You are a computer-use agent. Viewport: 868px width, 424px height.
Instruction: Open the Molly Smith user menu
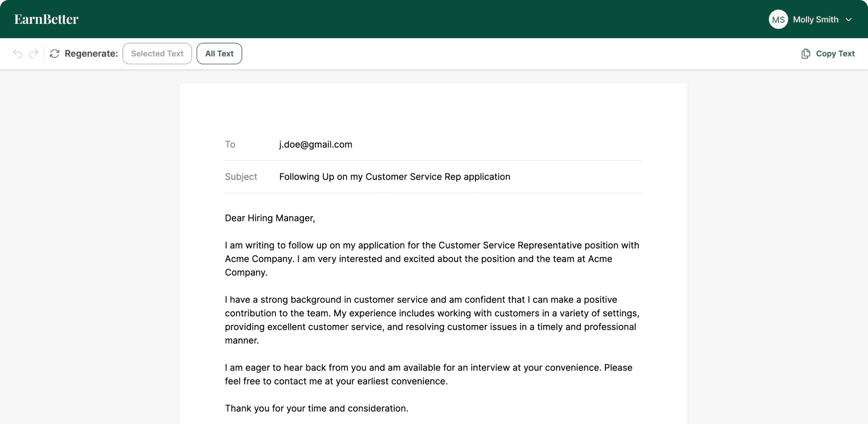pyautogui.click(x=811, y=20)
